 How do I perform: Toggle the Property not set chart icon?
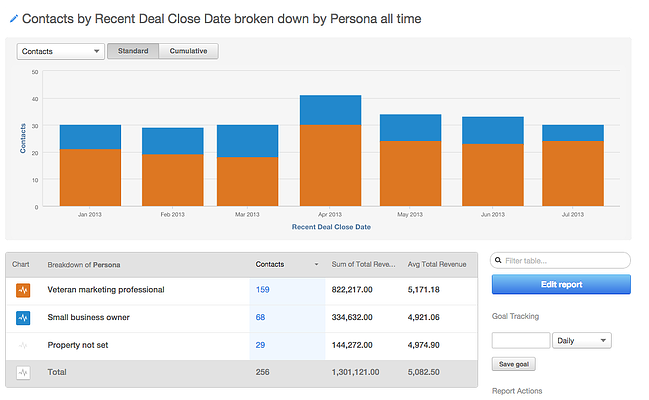pos(23,346)
